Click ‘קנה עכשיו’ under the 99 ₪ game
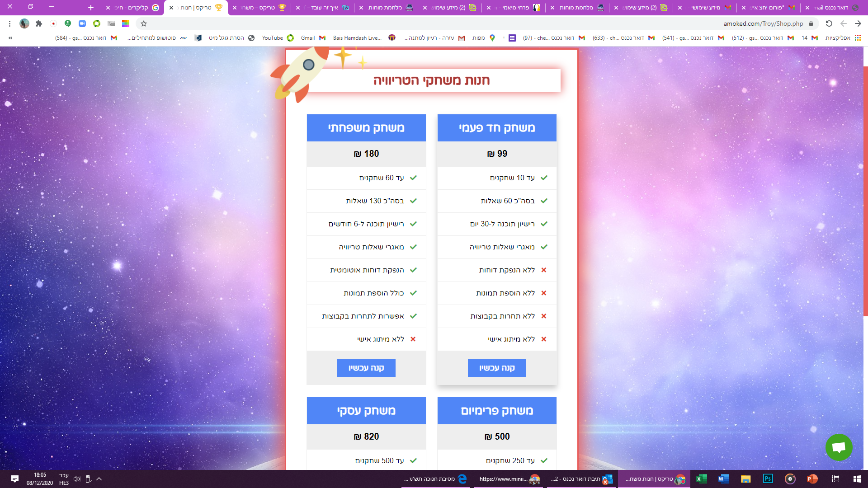The height and width of the screenshot is (488, 868). coord(497,368)
